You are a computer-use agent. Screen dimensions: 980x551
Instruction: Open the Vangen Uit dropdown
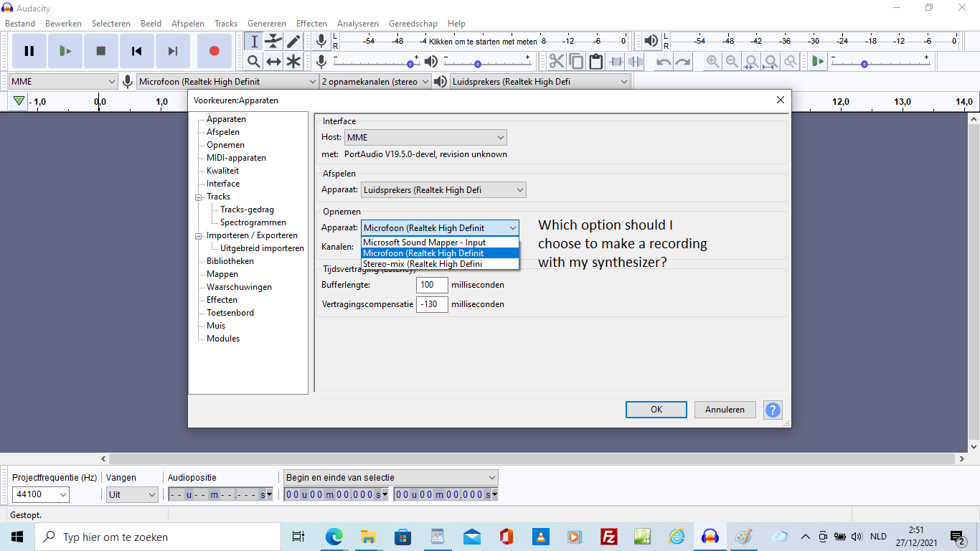(132, 494)
